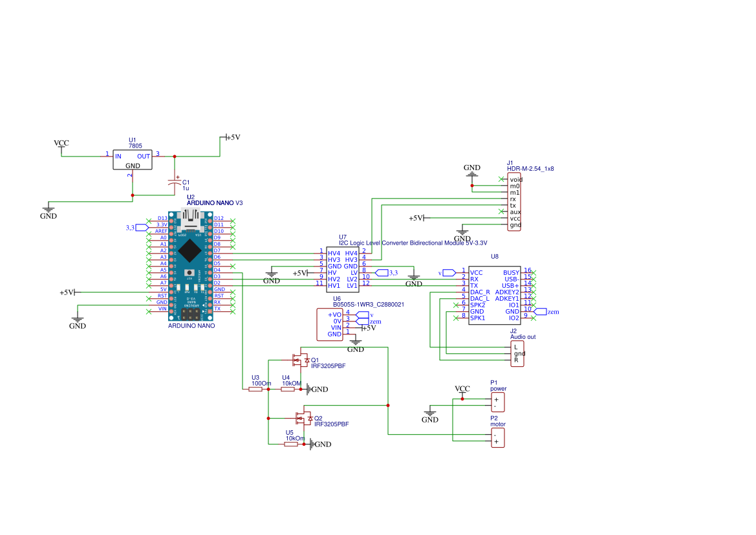Select the U8 audio module block

click(x=495, y=295)
